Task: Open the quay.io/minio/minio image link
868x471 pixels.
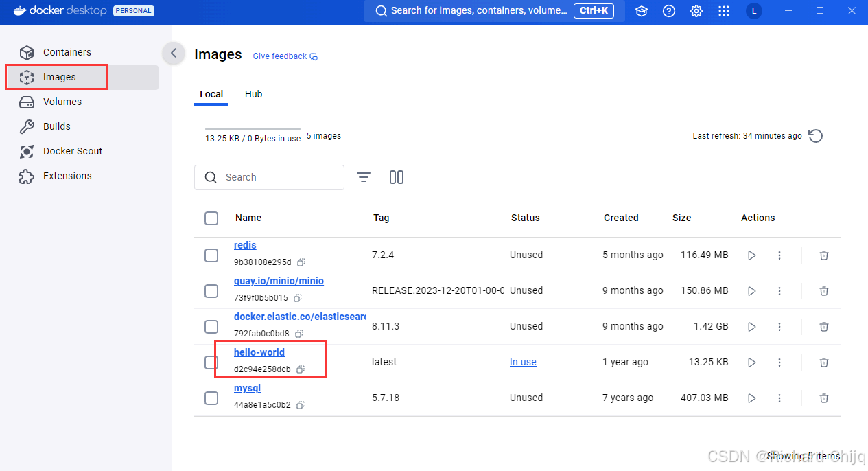Action: 279,281
